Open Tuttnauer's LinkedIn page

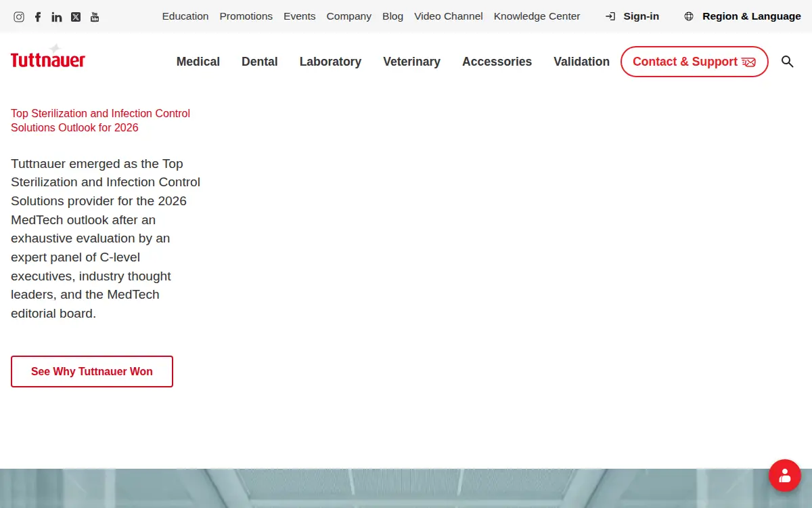click(x=57, y=17)
